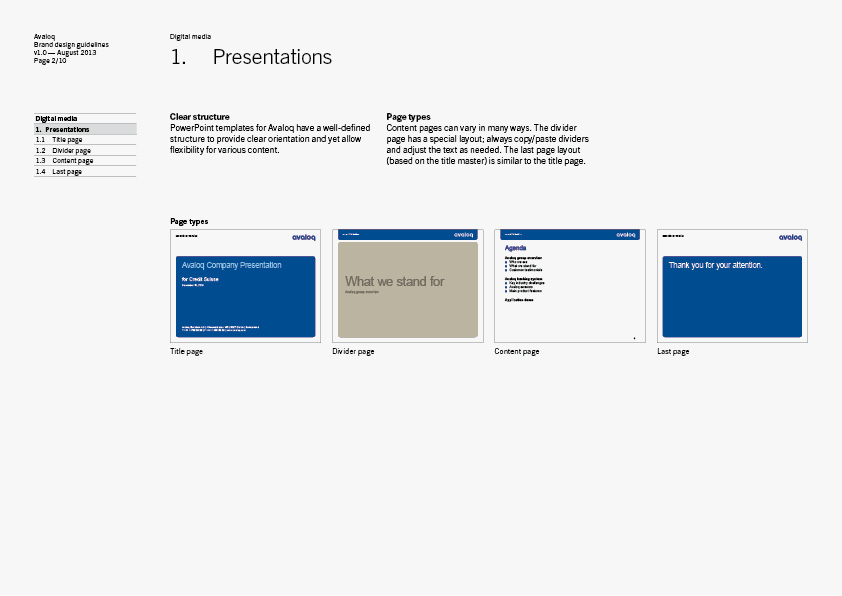Click 'v1.0 — August 2013' version text

click(65, 53)
